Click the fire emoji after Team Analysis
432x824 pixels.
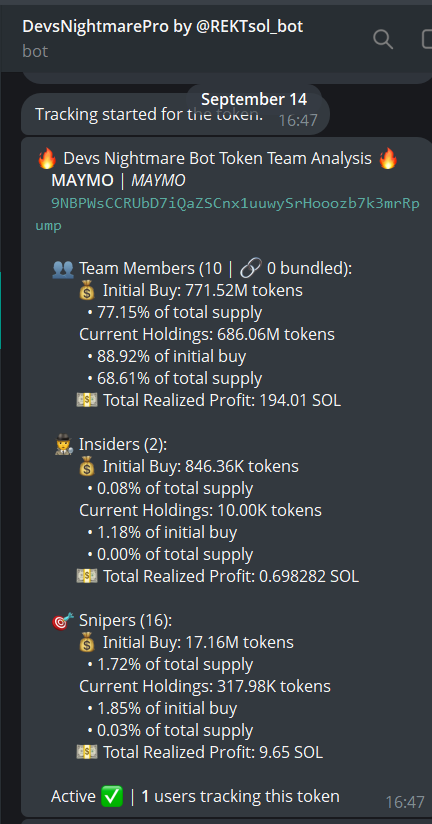(x=388, y=159)
